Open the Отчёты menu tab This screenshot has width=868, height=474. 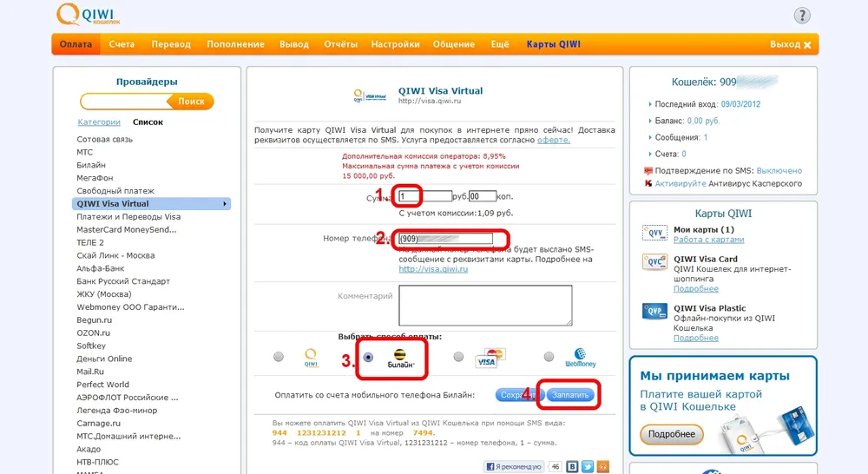coord(340,44)
